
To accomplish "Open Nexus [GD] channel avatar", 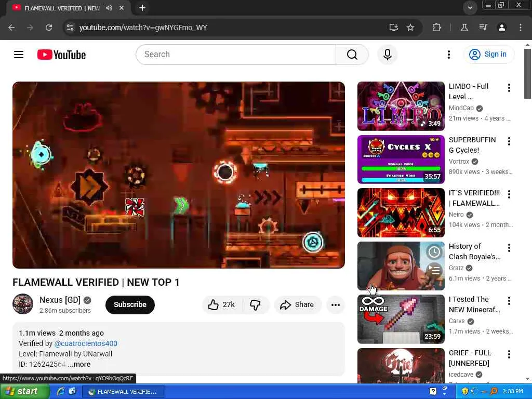I will click(23, 304).
